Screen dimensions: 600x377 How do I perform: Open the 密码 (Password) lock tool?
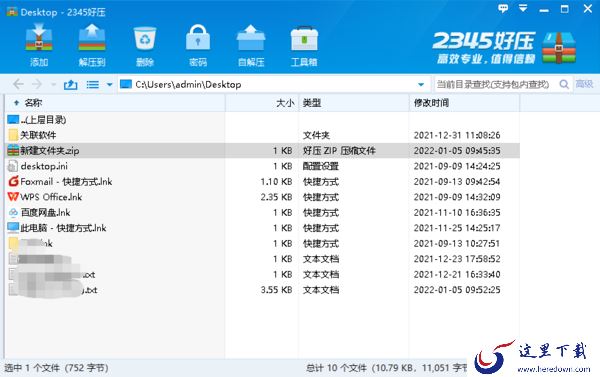[x=198, y=45]
